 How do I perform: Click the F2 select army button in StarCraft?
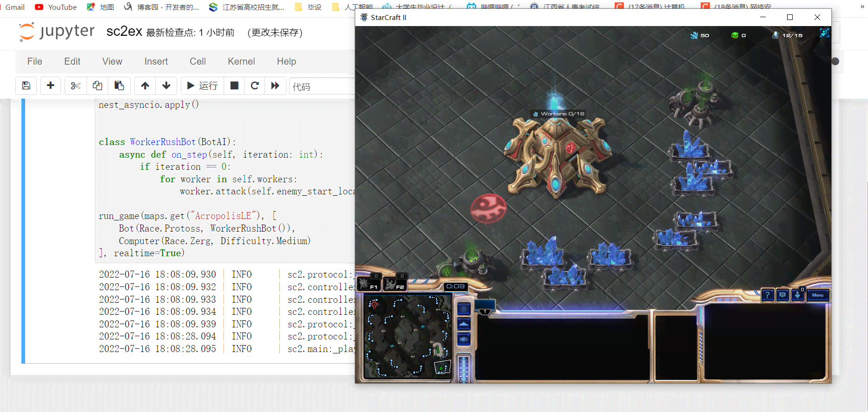[x=395, y=283]
